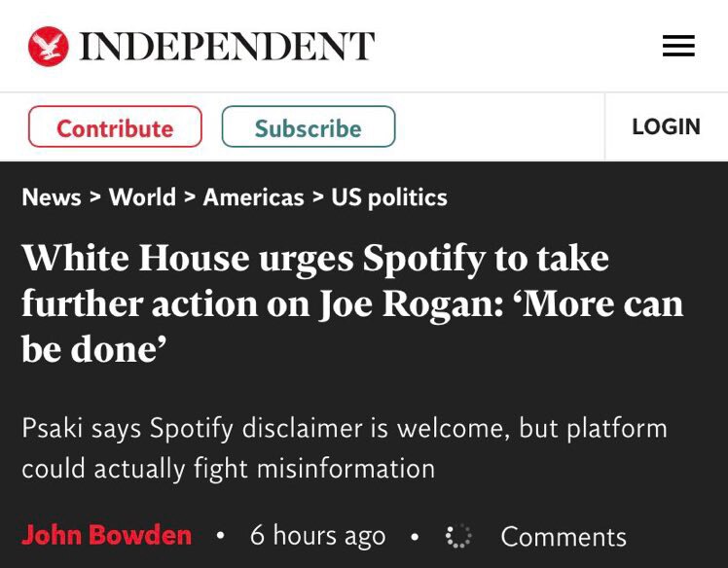The width and height of the screenshot is (728, 568).
Task: Click the '6 hours ago' timestamp
Action: click(x=317, y=536)
